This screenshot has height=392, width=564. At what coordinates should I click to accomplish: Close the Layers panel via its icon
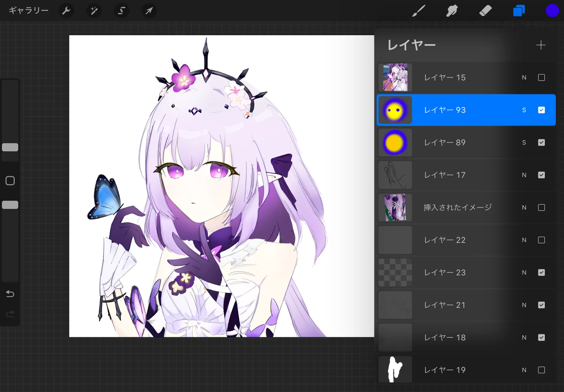pos(519,11)
